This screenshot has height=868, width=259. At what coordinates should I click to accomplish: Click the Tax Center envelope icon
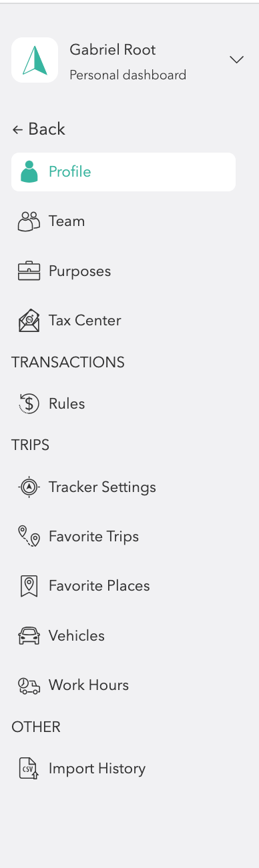coord(29,321)
